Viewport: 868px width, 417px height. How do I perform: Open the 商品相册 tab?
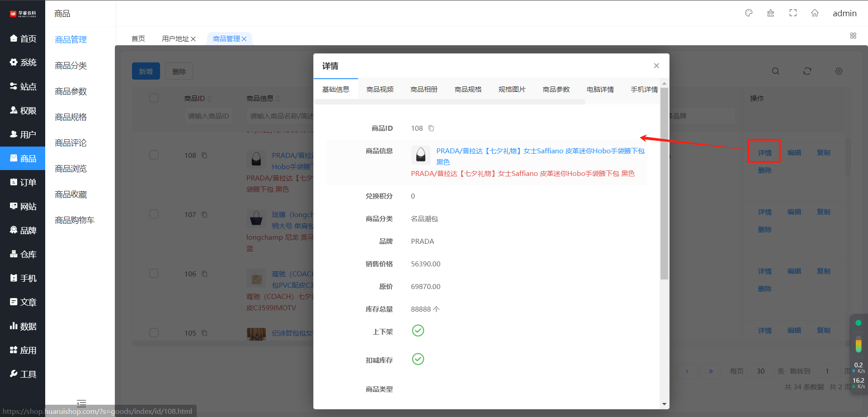click(424, 90)
